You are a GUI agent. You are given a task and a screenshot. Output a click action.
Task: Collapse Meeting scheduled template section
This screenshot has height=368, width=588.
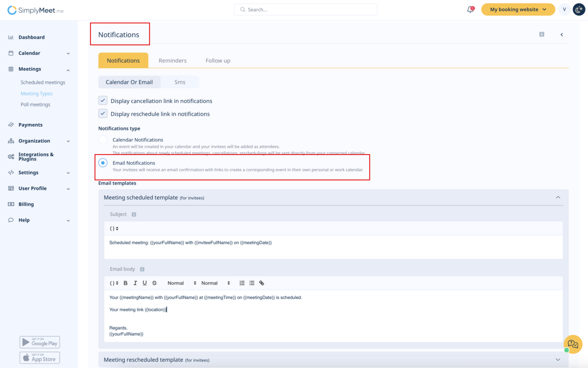[x=558, y=197]
